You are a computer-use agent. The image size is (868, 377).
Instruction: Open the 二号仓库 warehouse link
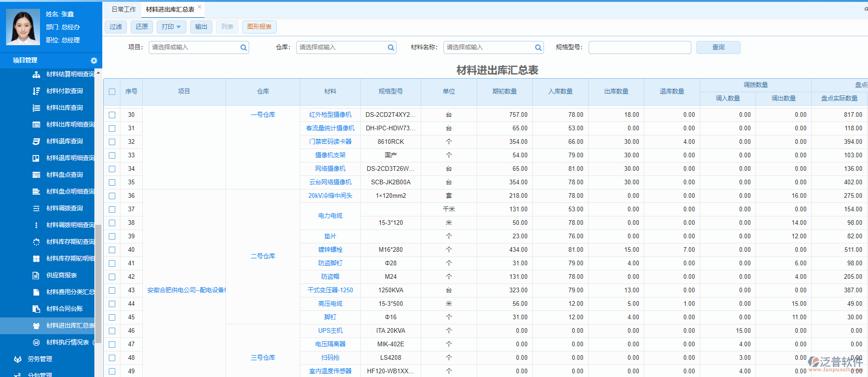263,256
